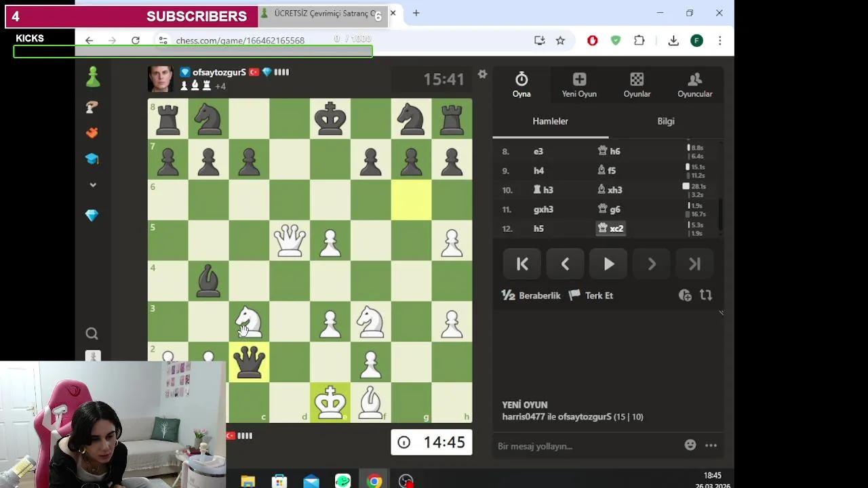Open chat options three dots
The image size is (868, 488).
coord(711,445)
